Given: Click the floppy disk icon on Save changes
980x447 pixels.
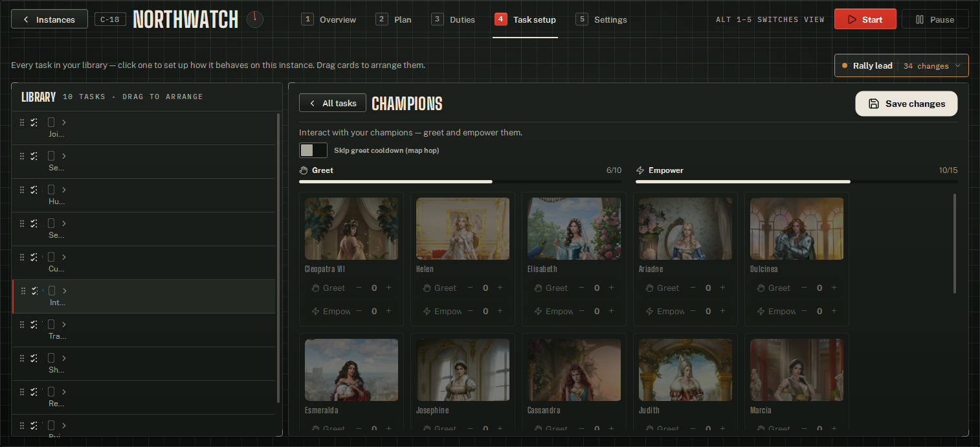Looking at the screenshot, I should point(874,104).
